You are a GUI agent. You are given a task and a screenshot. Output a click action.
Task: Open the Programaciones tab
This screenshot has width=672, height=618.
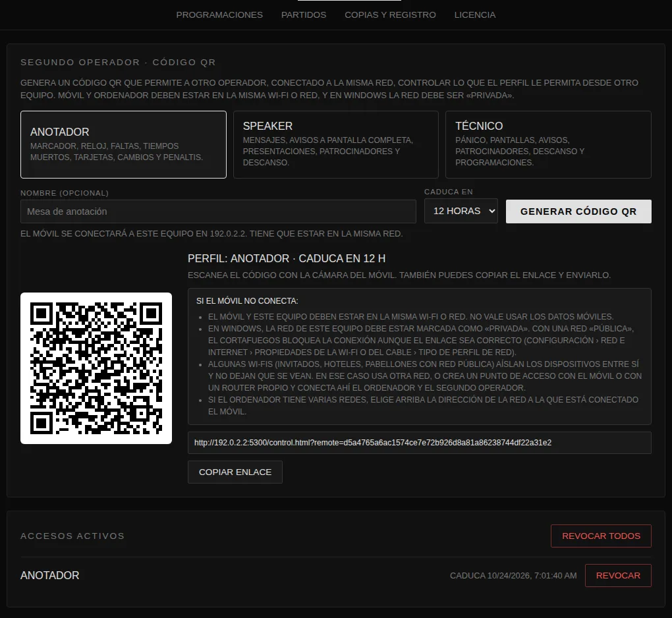[219, 15]
